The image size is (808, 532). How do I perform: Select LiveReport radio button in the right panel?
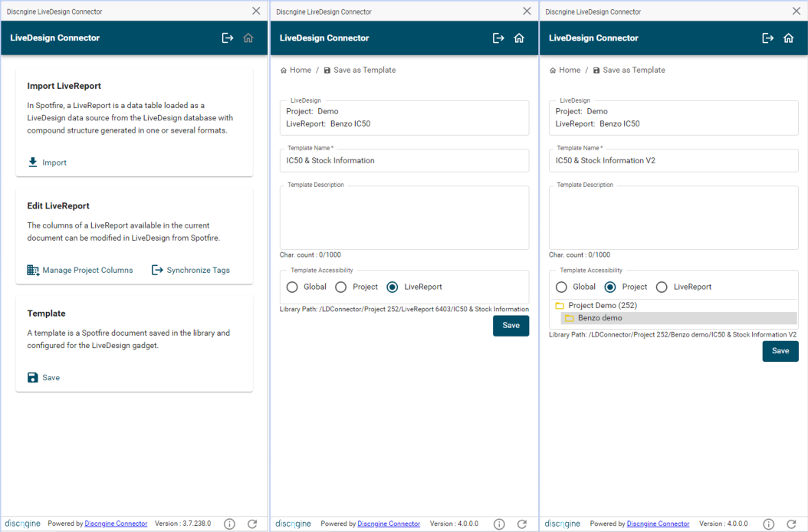662,287
